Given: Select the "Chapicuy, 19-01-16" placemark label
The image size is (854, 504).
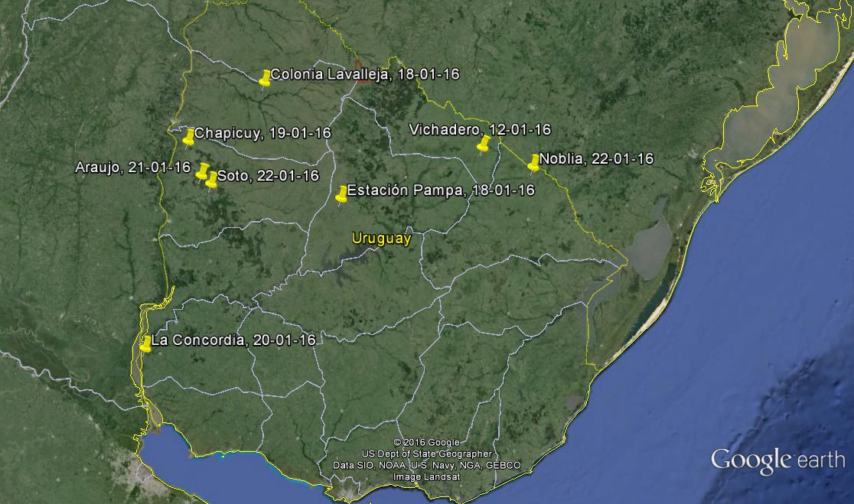Looking at the screenshot, I should (262, 133).
